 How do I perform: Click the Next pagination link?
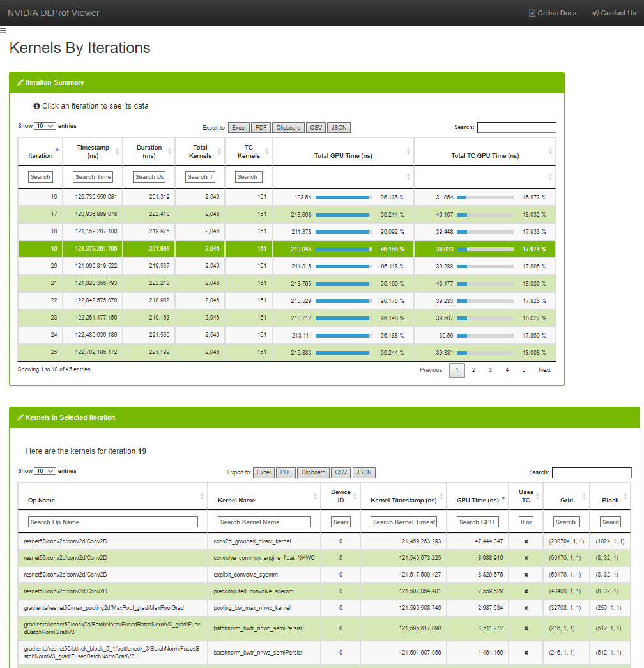pyautogui.click(x=544, y=370)
